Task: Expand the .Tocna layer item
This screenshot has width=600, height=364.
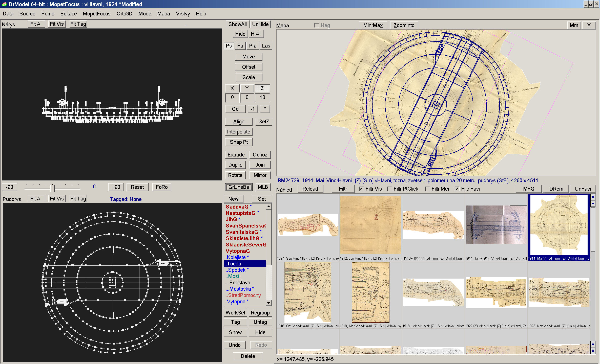Action: [x=243, y=263]
